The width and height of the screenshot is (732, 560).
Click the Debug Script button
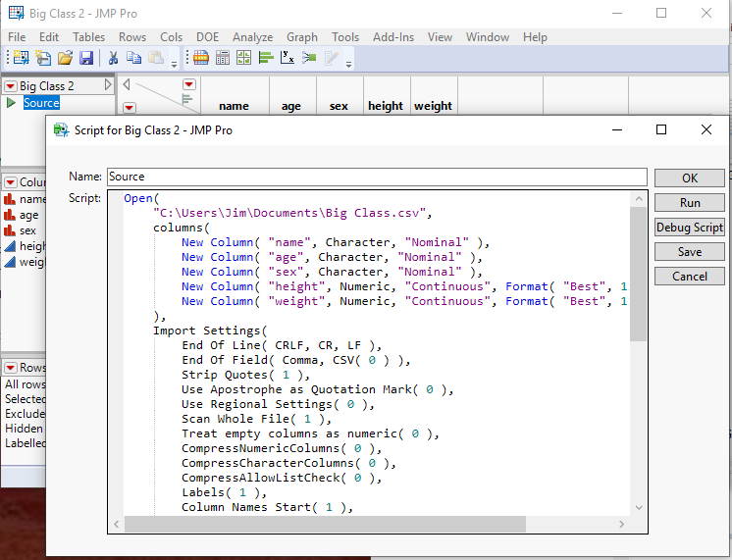690,228
